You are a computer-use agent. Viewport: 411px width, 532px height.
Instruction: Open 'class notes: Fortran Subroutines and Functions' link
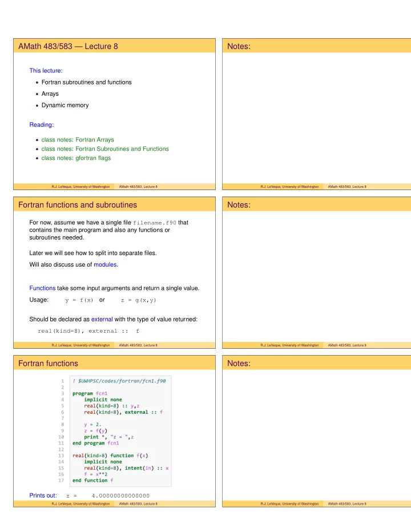coord(105,149)
